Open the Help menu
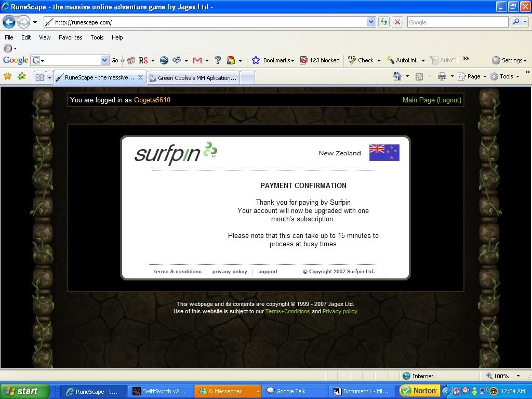This screenshot has height=399, width=532. point(117,37)
